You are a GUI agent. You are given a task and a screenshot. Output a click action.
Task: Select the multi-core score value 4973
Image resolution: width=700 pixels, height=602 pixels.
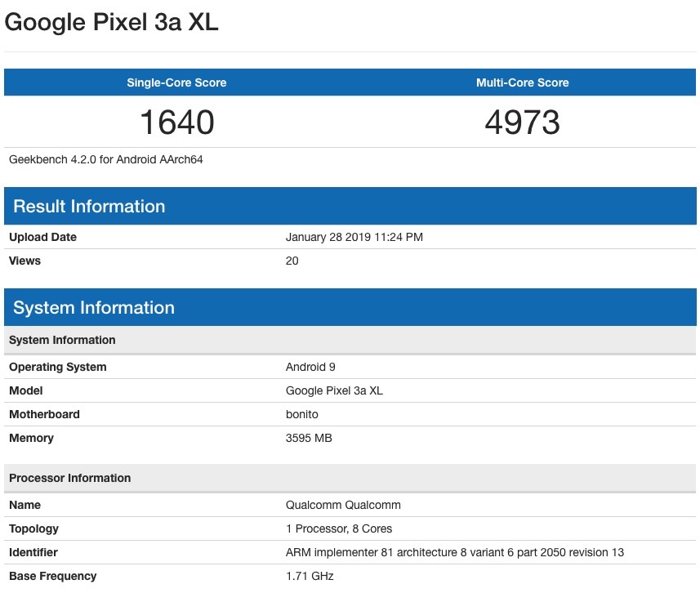tap(522, 122)
